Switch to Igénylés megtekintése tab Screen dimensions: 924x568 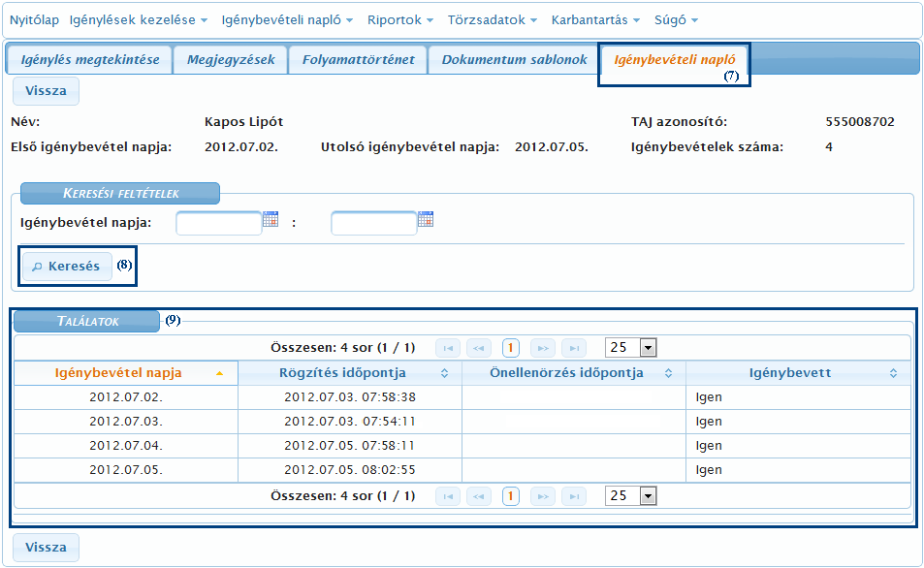pyautogui.click(x=89, y=60)
